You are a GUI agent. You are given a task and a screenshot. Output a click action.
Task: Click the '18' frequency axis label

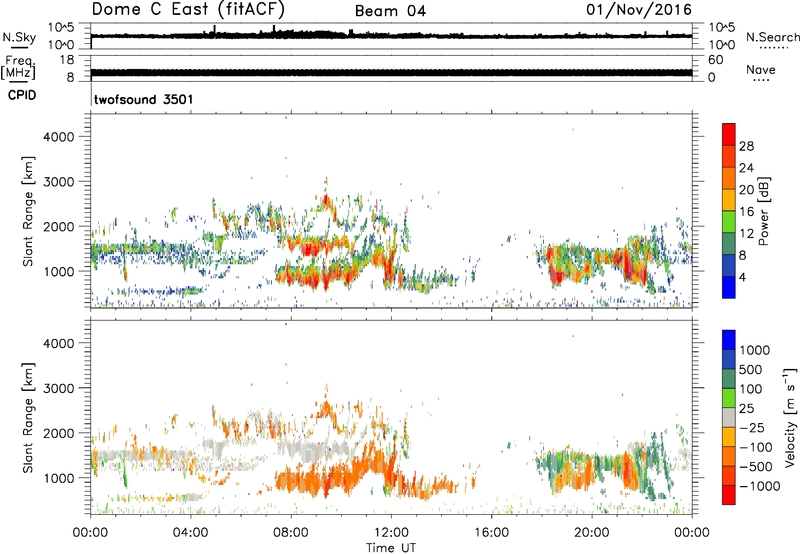click(67, 60)
